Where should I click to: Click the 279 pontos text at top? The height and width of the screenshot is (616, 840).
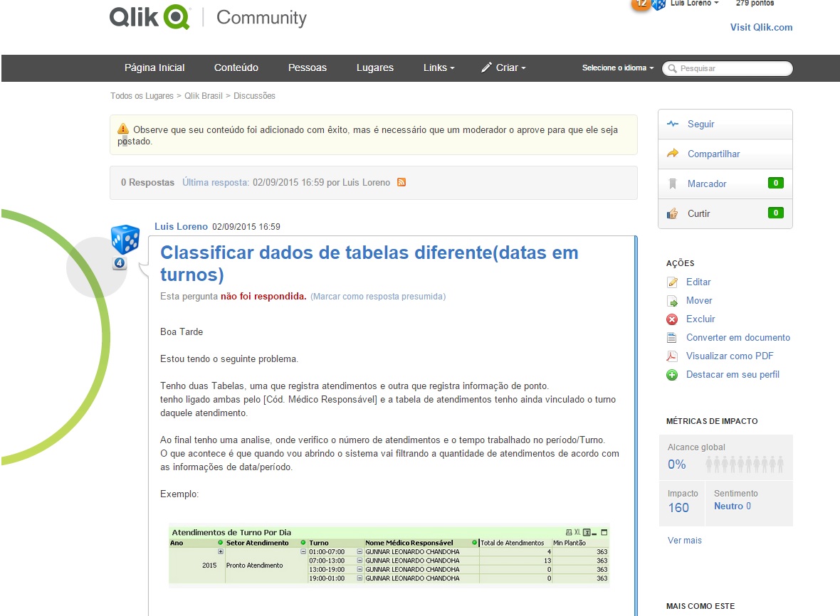[755, 4]
